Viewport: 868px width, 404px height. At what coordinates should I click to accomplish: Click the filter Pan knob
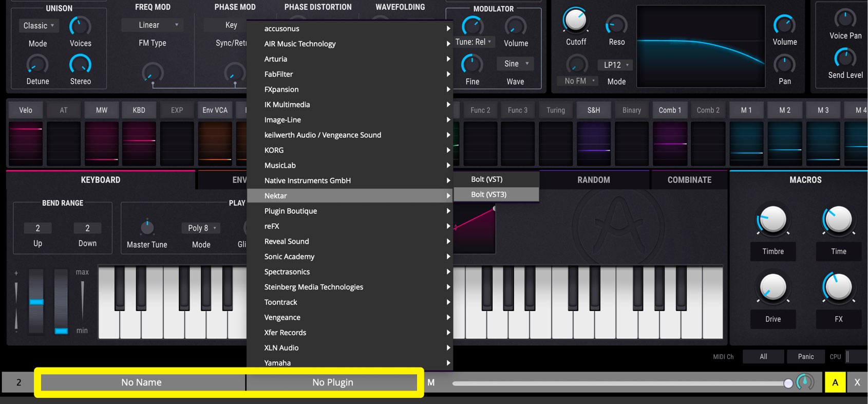point(784,65)
